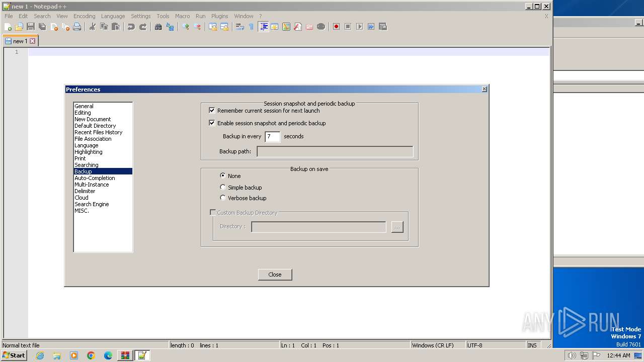
Task: Select Language in the preferences list
Action: (103, 145)
